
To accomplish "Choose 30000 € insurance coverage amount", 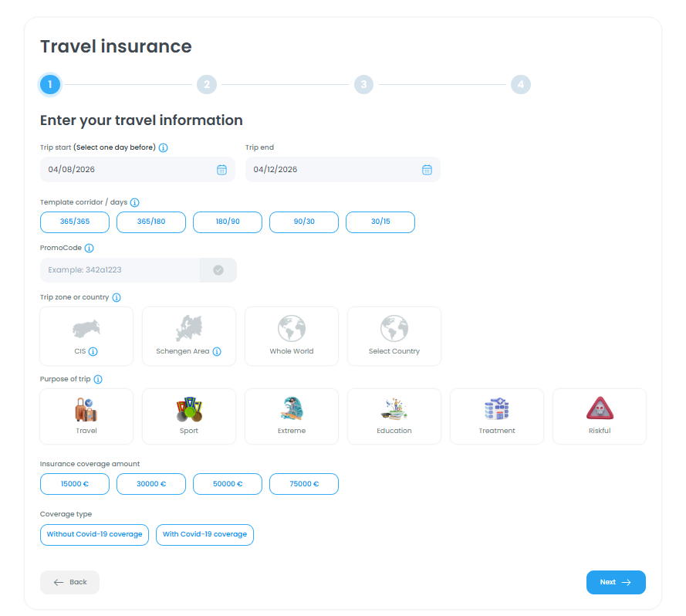I will pos(151,484).
